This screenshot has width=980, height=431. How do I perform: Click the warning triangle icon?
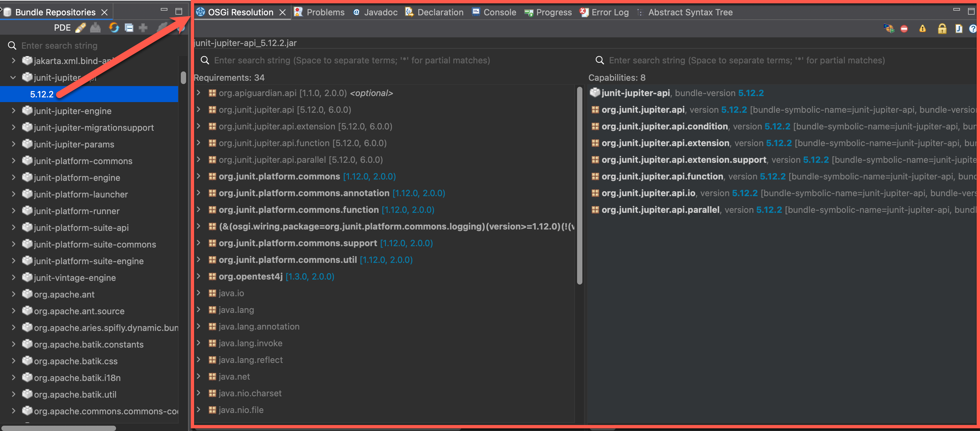pyautogui.click(x=922, y=29)
